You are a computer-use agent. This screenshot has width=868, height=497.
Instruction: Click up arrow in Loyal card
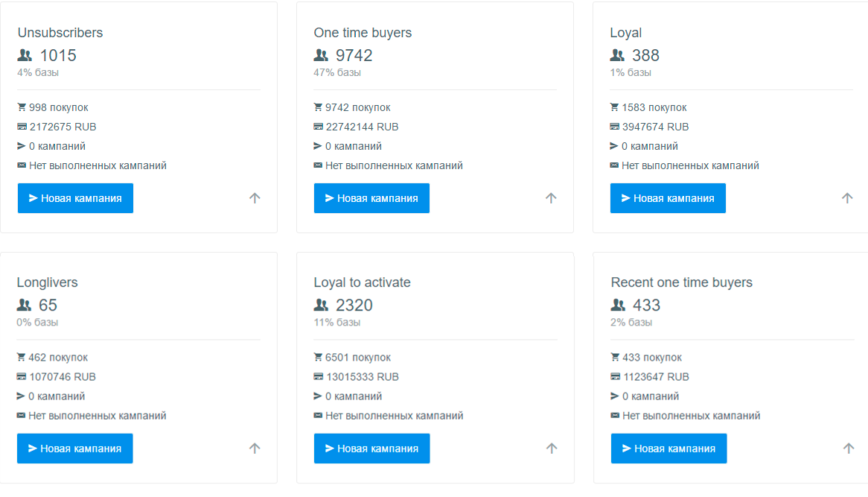847,198
